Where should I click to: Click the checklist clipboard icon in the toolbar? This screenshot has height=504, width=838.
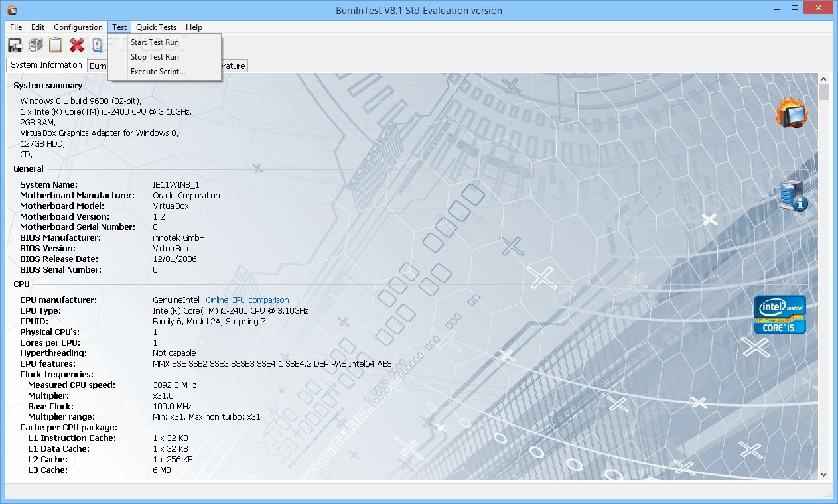click(x=98, y=45)
